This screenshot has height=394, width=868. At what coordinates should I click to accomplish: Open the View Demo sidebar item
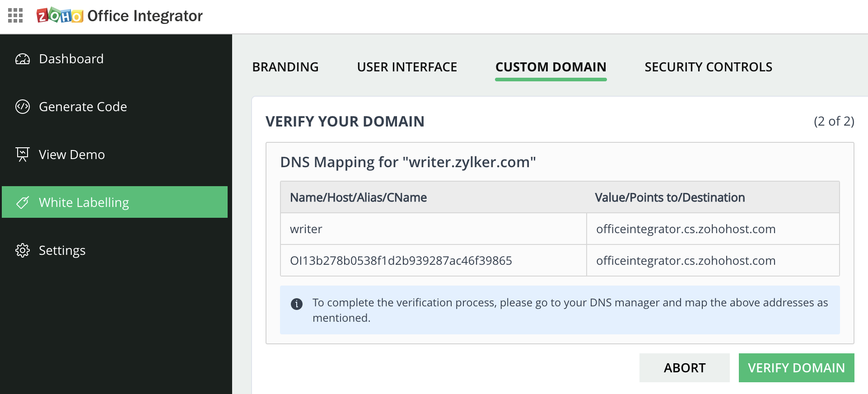pyautogui.click(x=72, y=155)
